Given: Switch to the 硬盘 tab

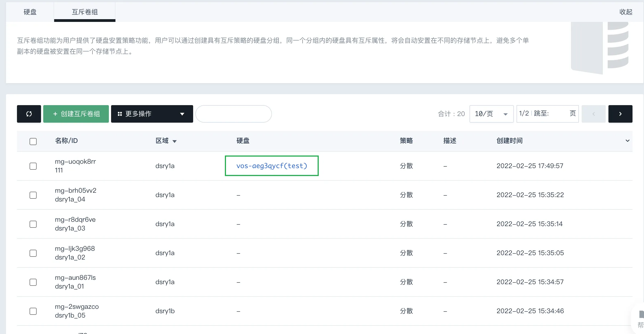Looking at the screenshot, I should point(30,12).
